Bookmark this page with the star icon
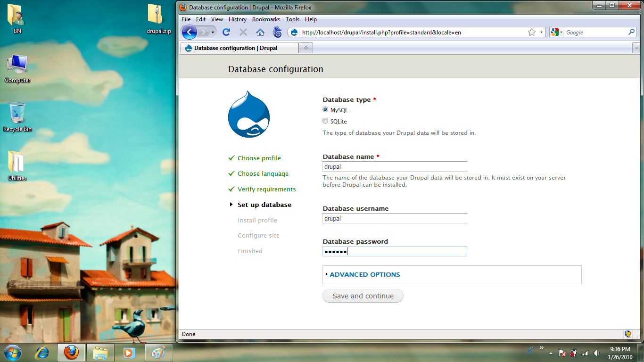Screen dimensions: 644x362 [532, 32]
